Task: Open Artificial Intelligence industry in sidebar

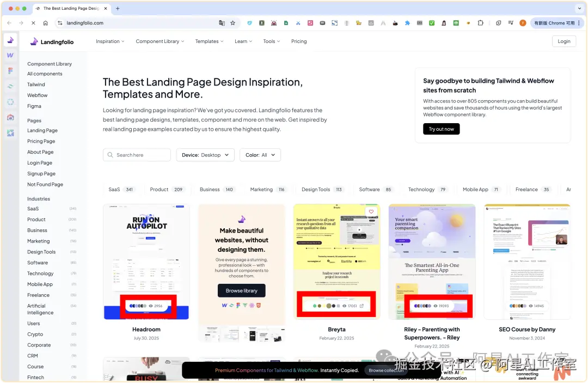Action: pos(40,309)
